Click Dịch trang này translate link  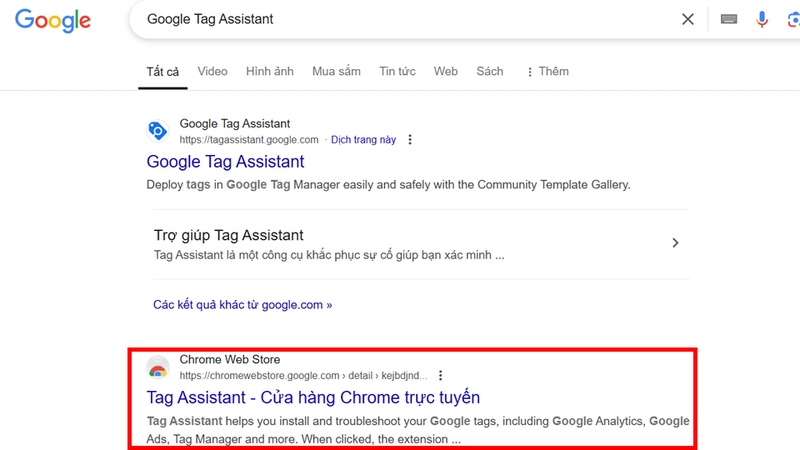point(363,140)
